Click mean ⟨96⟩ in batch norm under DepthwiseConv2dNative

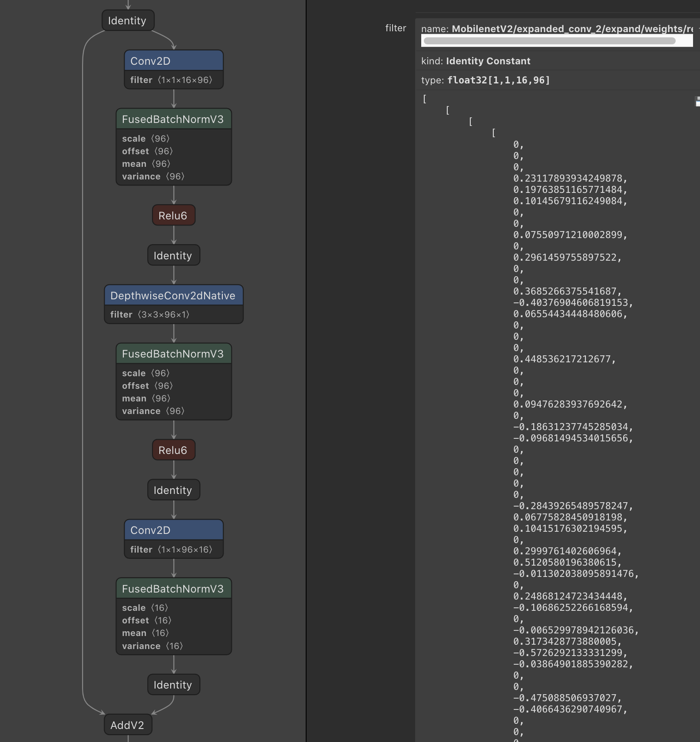pyautogui.click(x=146, y=398)
